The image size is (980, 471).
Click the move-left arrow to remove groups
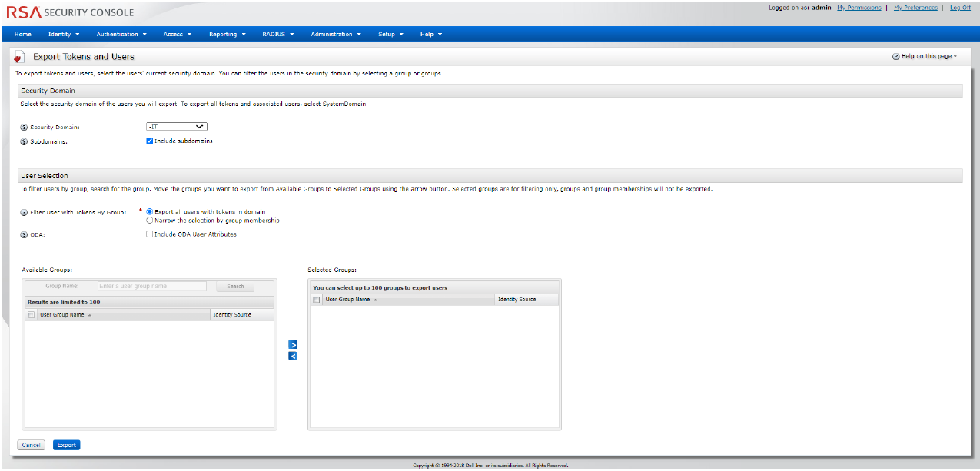click(x=292, y=356)
